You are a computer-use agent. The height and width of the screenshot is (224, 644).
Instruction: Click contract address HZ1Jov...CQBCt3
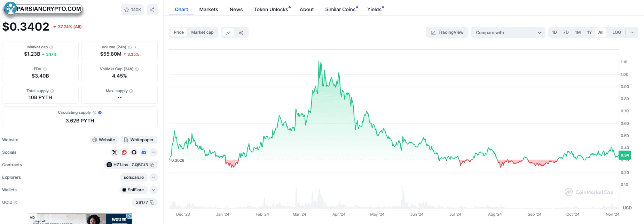(131, 165)
